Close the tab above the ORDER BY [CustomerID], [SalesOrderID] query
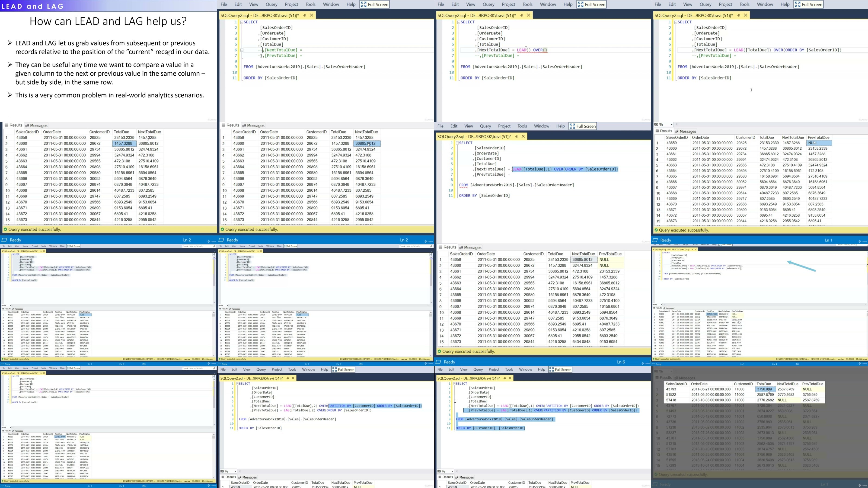This screenshot has height=488, width=868. [x=510, y=378]
